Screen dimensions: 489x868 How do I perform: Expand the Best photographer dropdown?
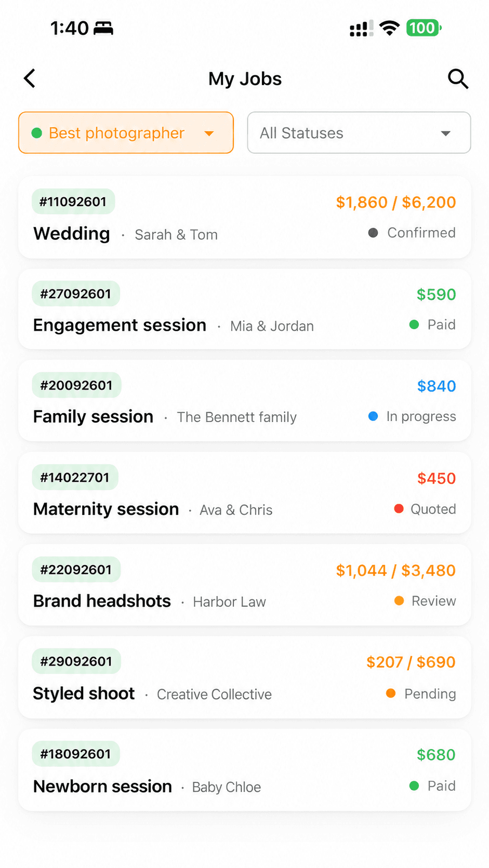click(126, 133)
